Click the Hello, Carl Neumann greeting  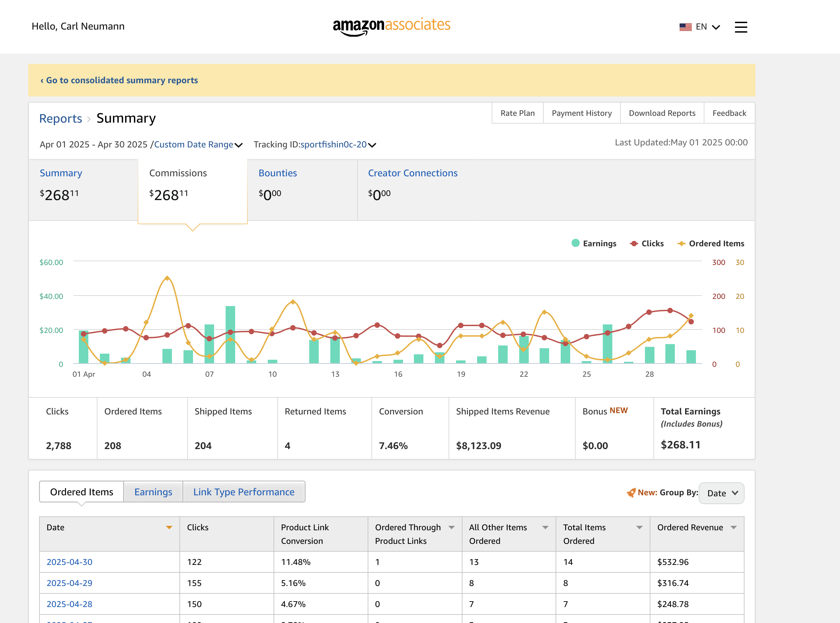[78, 26]
